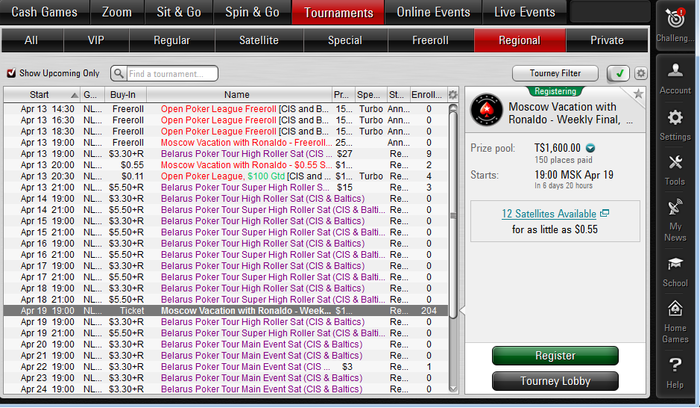Select Moscow Vacation with Ronaldo $0.55 row

point(226,165)
